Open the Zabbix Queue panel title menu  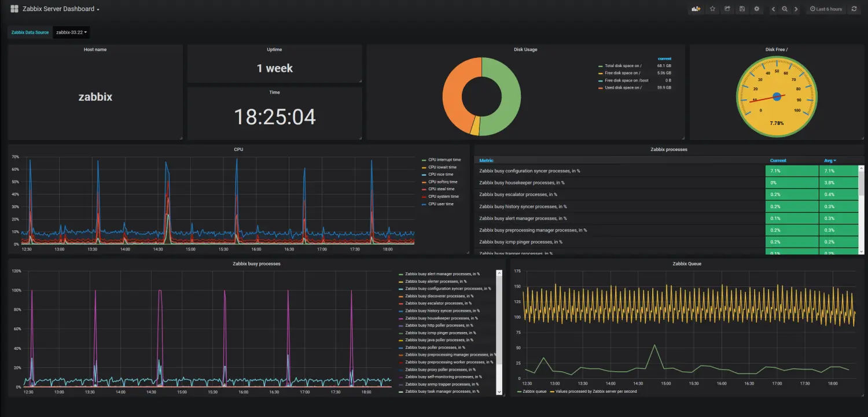(687, 263)
